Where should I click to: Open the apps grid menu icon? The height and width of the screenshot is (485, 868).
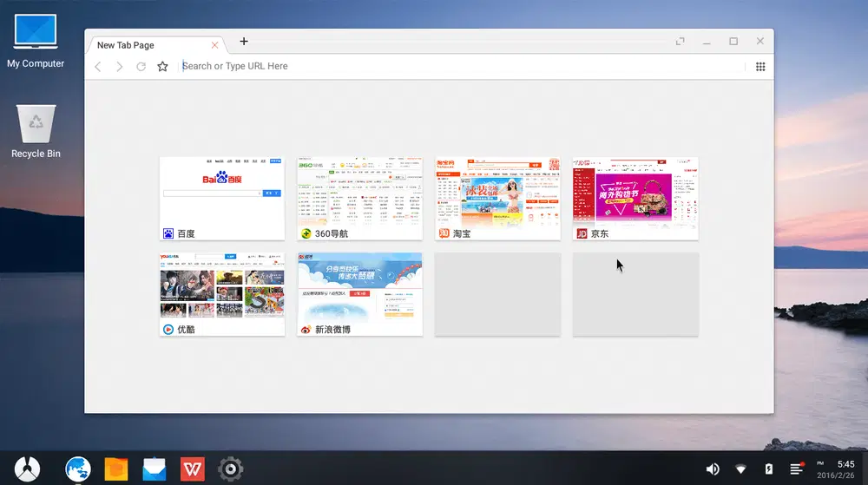pyautogui.click(x=760, y=66)
